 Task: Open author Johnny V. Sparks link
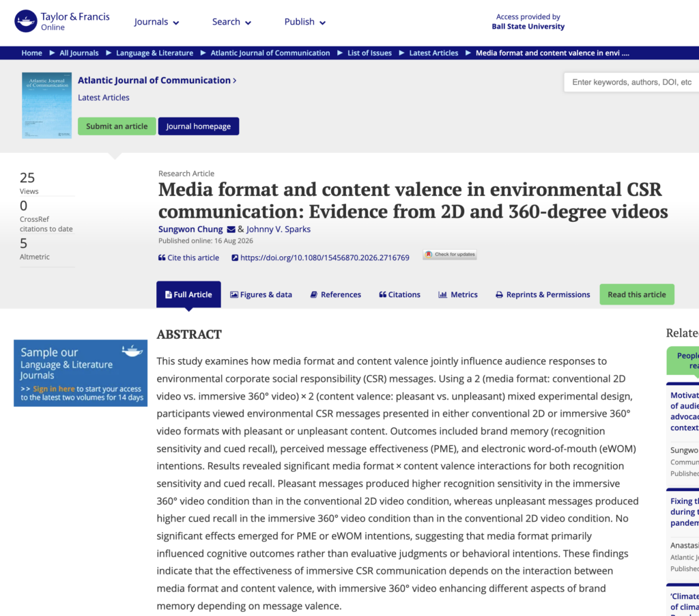click(279, 229)
